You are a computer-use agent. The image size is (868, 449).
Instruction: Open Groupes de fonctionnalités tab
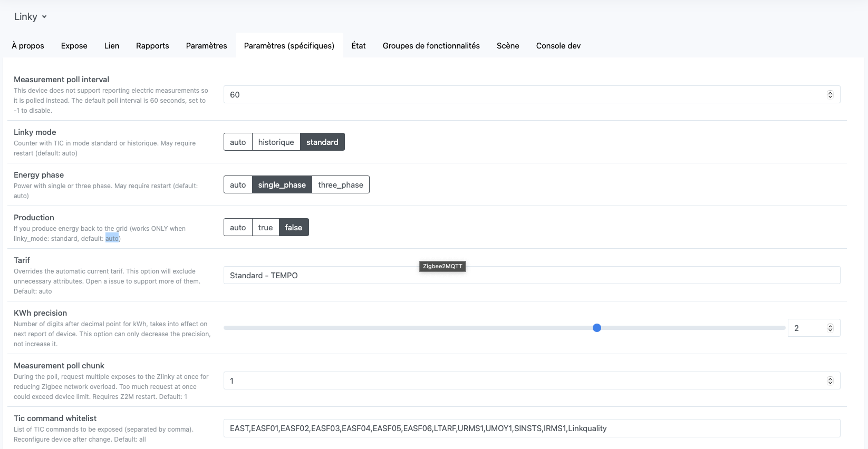(431, 46)
